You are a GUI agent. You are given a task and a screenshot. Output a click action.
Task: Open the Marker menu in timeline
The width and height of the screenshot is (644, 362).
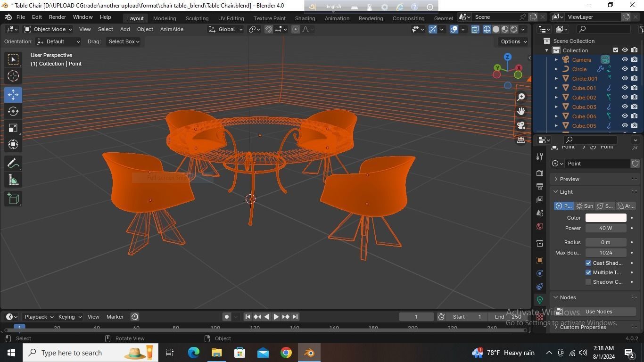115,317
